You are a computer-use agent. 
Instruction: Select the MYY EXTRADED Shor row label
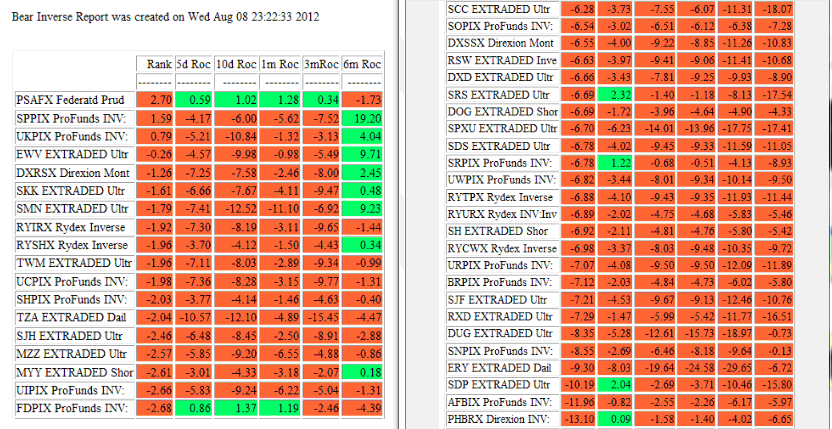(74, 372)
